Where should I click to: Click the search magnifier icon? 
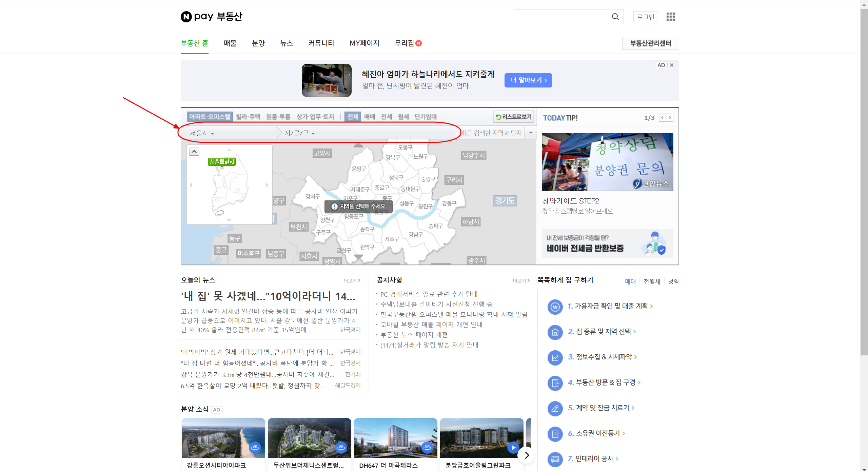(615, 17)
